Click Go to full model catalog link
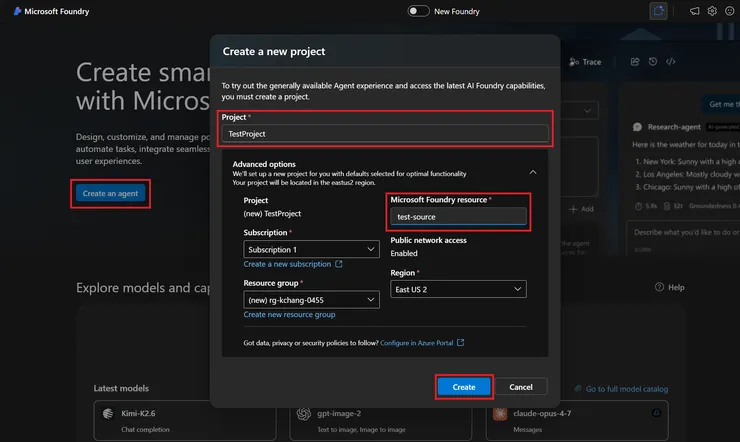 627,389
